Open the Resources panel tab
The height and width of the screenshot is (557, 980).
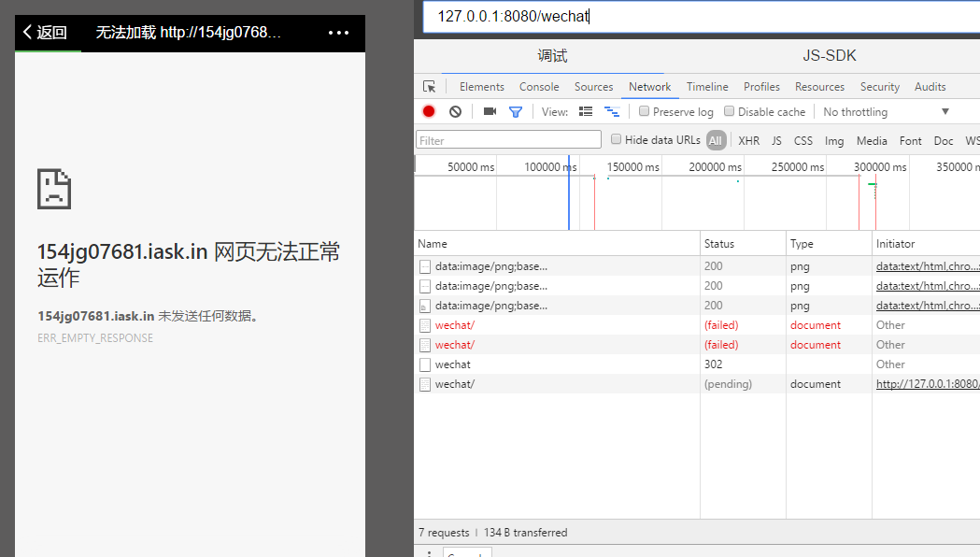[820, 87]
